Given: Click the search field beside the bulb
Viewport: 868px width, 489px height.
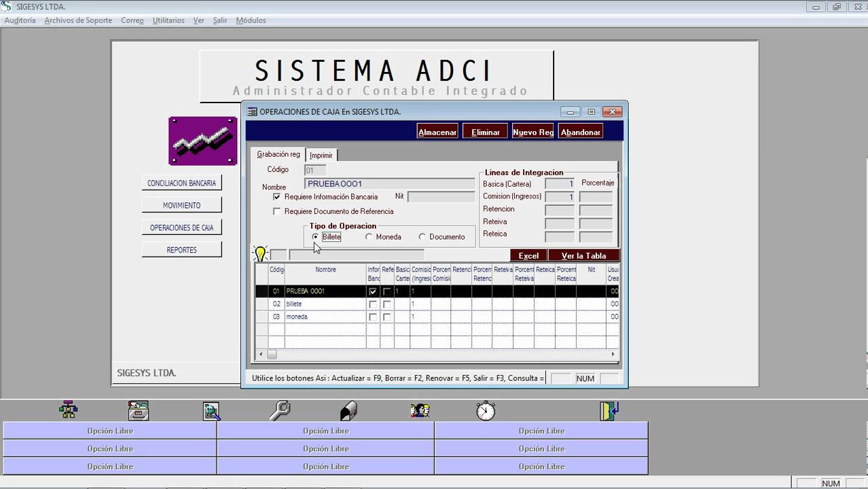Looking at the screenshot, I should coord(357,255).
